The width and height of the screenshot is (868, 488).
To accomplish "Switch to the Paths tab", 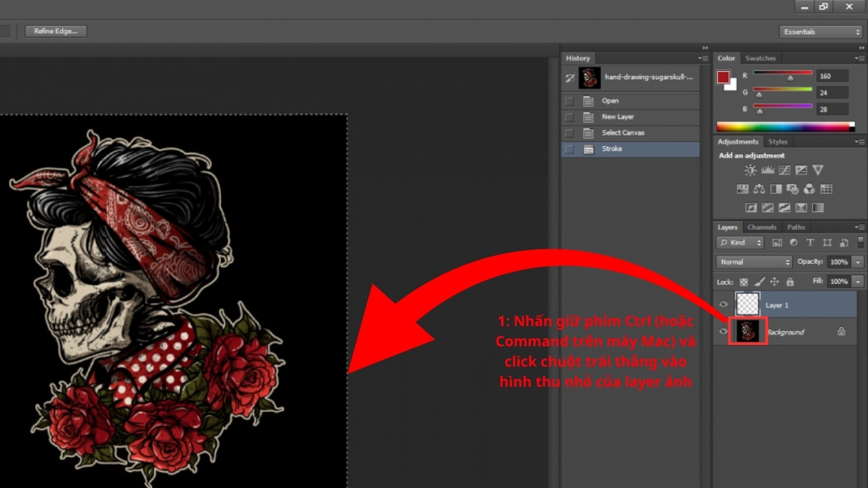I will point(796,227).
